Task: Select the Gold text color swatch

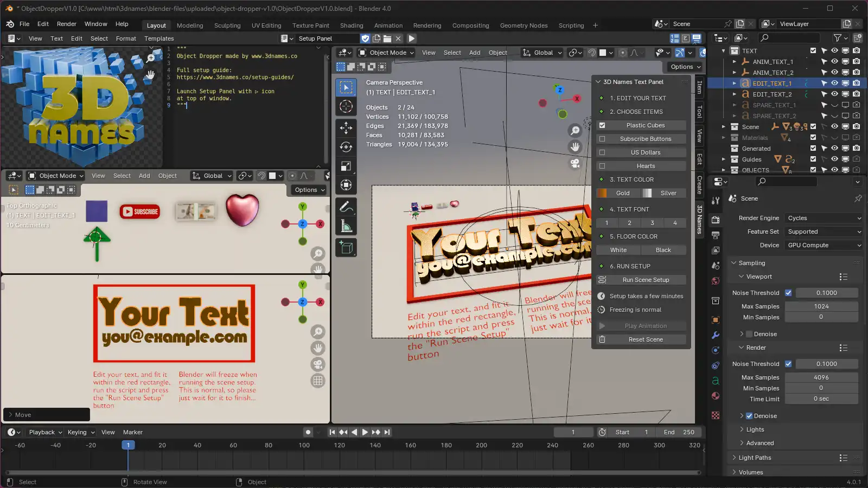Action: [x=618, y=193]
